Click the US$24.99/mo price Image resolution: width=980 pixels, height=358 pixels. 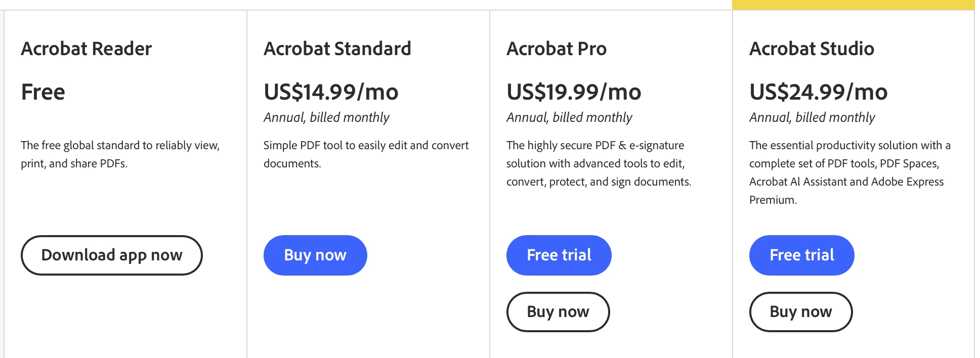pyautogui.click(x=818, y=92)
